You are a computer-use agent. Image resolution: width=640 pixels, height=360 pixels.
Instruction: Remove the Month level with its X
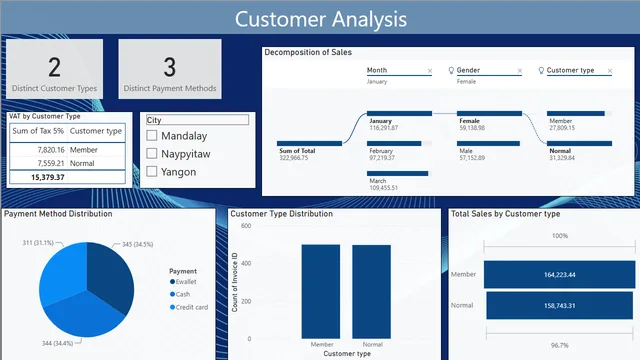pos(430,71)
